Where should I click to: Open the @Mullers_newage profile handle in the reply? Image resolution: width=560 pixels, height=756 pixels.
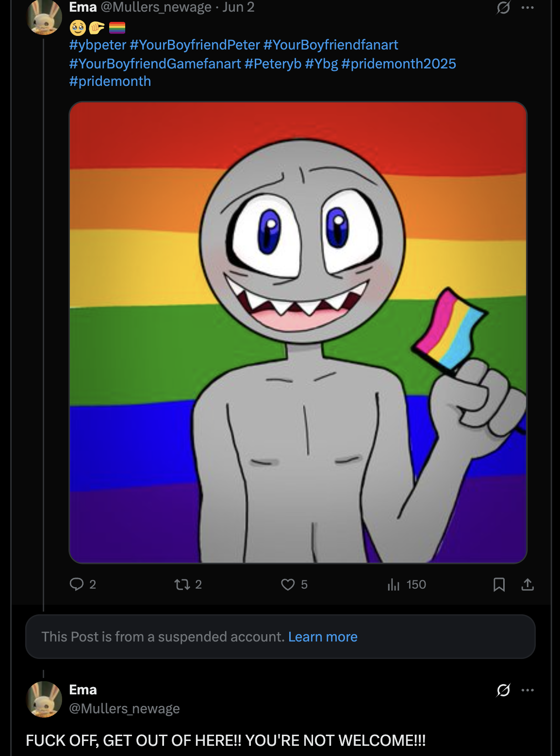[x=124, y=708]
